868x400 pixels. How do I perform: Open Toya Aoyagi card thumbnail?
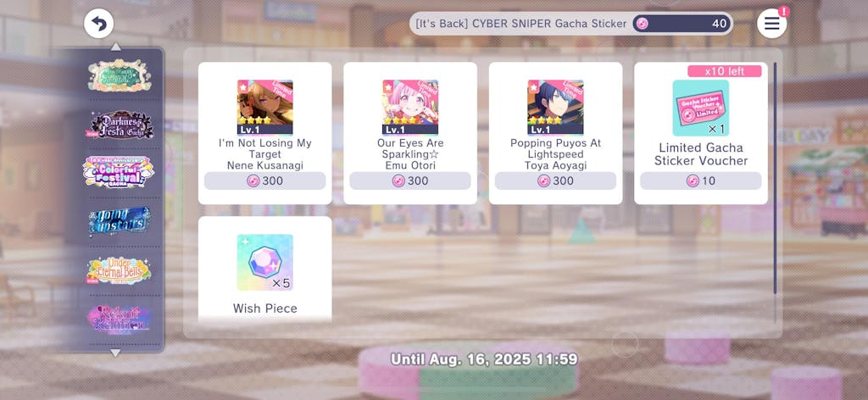pos(555,108)
